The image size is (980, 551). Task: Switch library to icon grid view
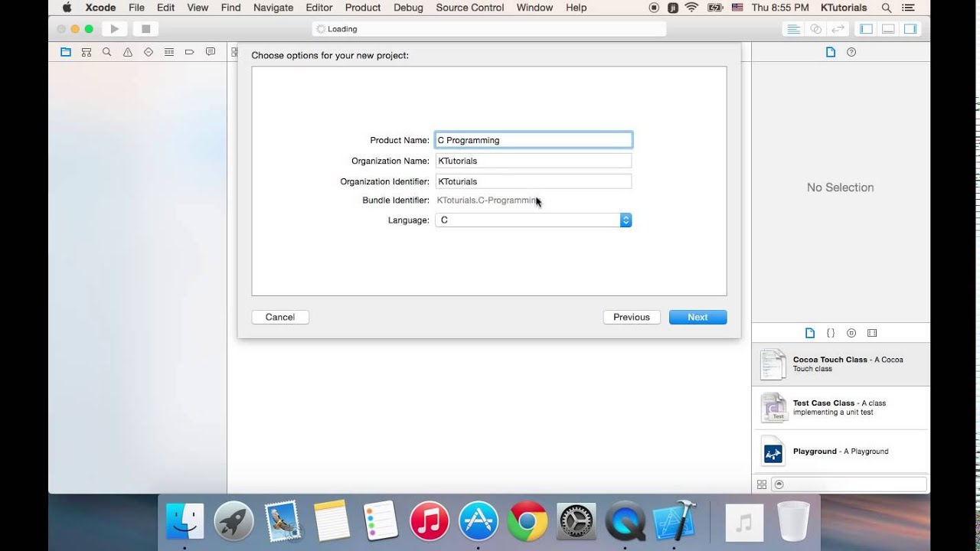pos(762,484)
